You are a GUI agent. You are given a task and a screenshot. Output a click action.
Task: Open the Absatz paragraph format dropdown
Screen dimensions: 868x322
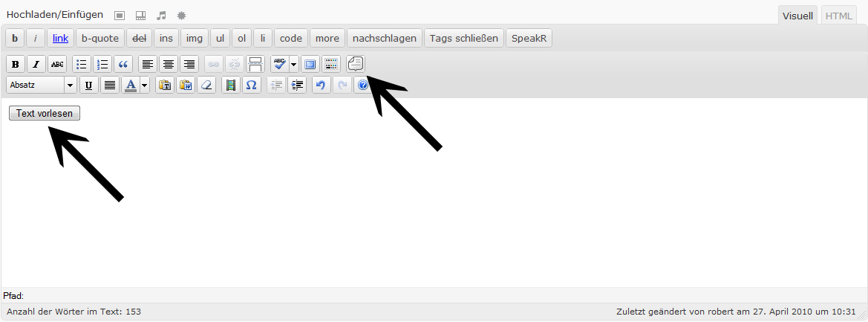pos(42,85)
